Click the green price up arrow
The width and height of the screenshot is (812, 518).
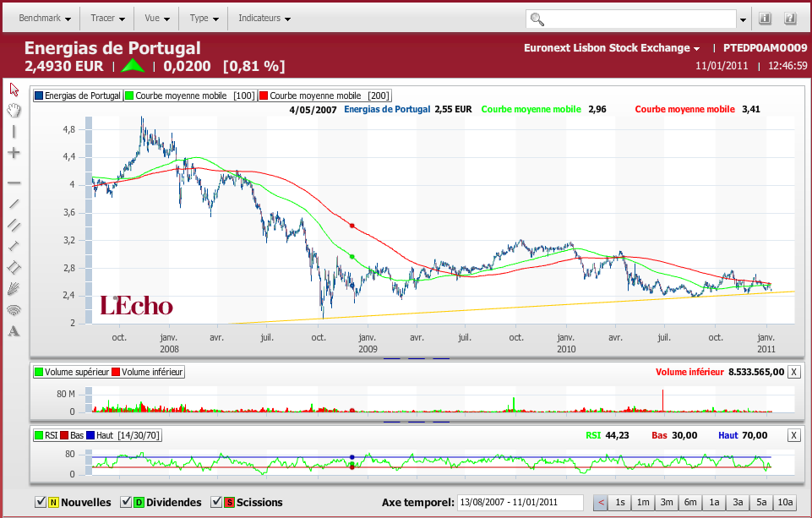click(133, 66)
